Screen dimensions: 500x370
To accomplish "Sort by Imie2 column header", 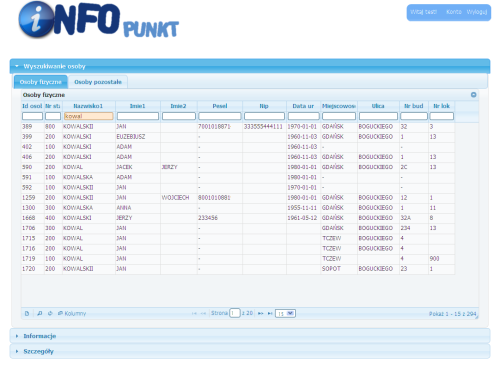I will 179,106.
